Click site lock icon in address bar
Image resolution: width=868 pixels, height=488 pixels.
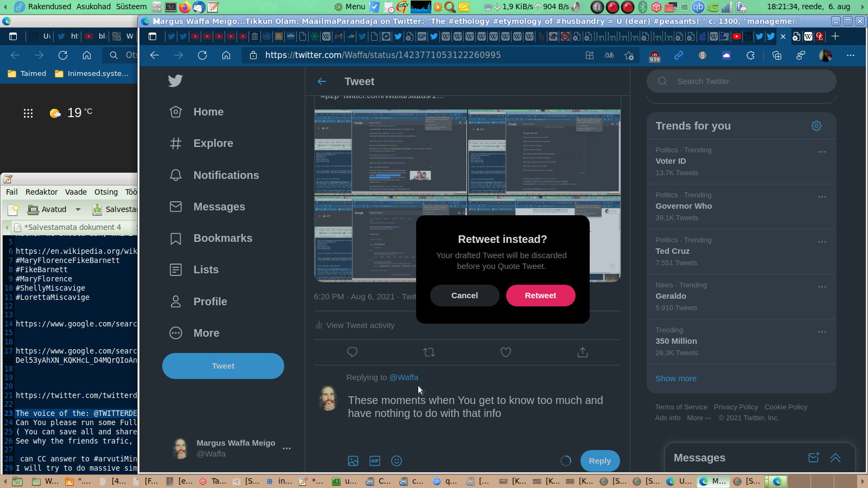253,55
